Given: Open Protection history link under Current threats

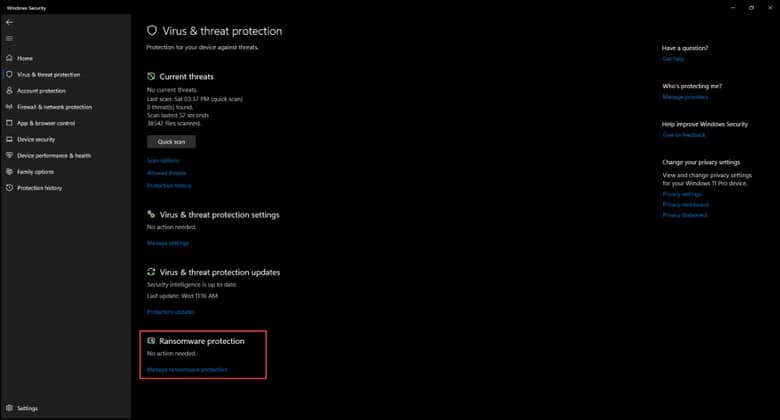Looking at the screenshot, I should click(x=169, y=186).
